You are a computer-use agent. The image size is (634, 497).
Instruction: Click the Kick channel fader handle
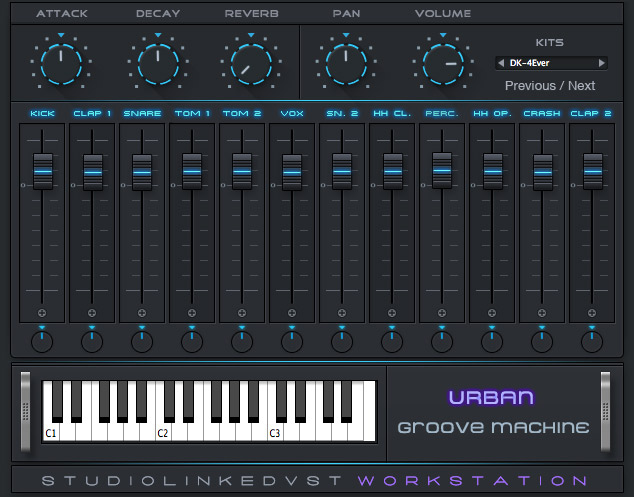tap(42, 171)
